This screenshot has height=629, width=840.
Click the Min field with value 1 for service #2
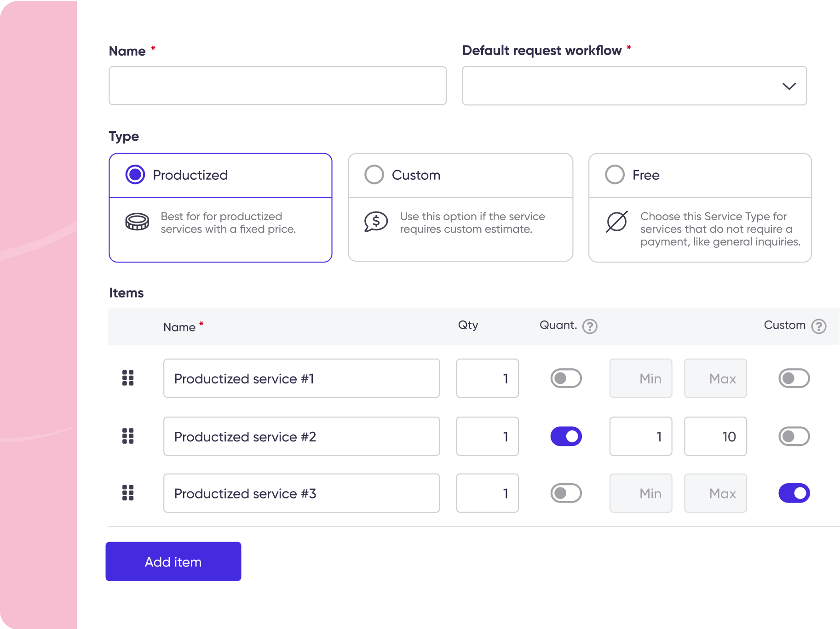click(x=641, y=436)
